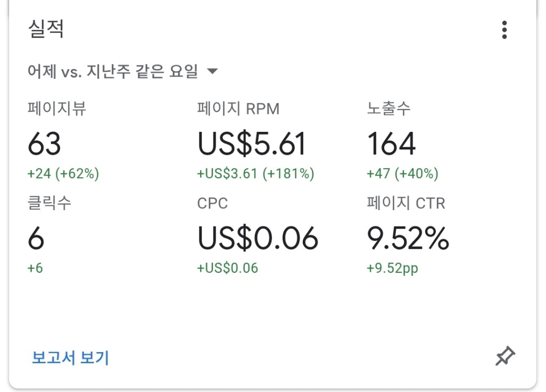Click the +US$3.61 (+181%) change text
546x392 pixels.
pos(255,173)
